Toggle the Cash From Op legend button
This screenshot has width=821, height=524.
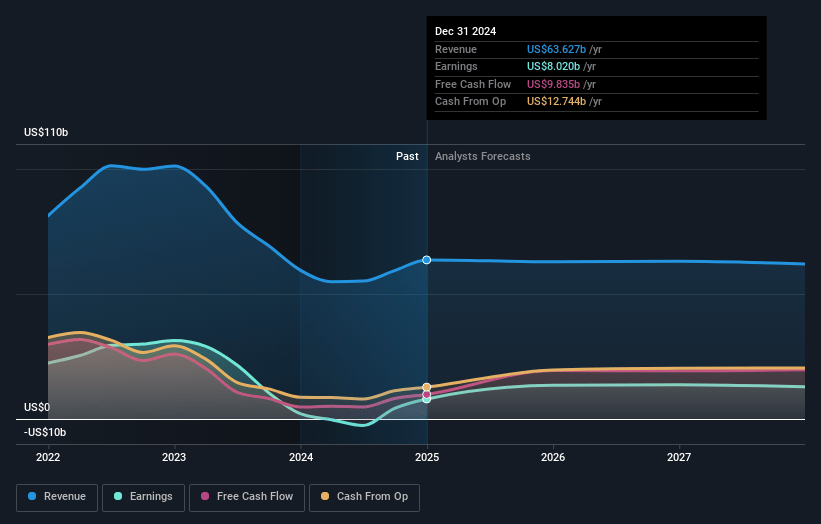[364, 497]
